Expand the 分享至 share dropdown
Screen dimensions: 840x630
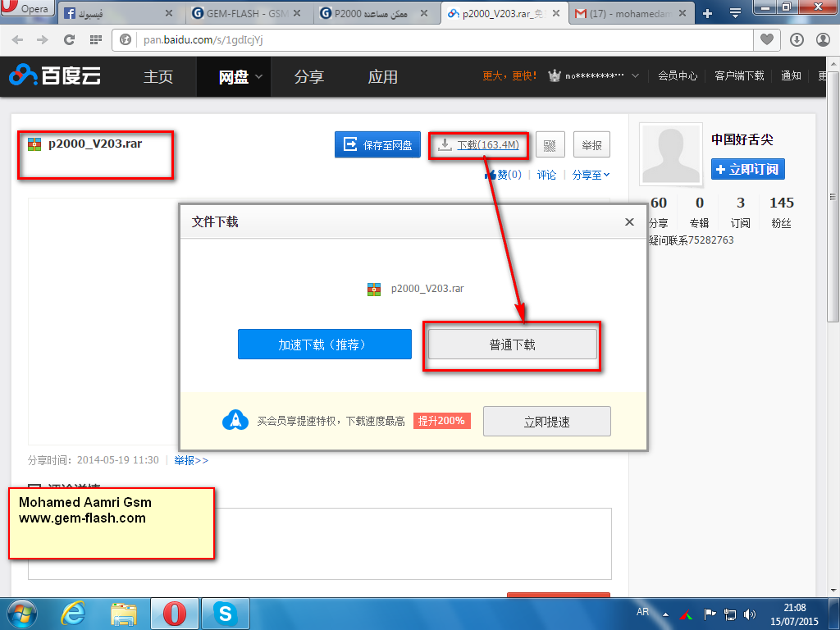coord(591,175)
